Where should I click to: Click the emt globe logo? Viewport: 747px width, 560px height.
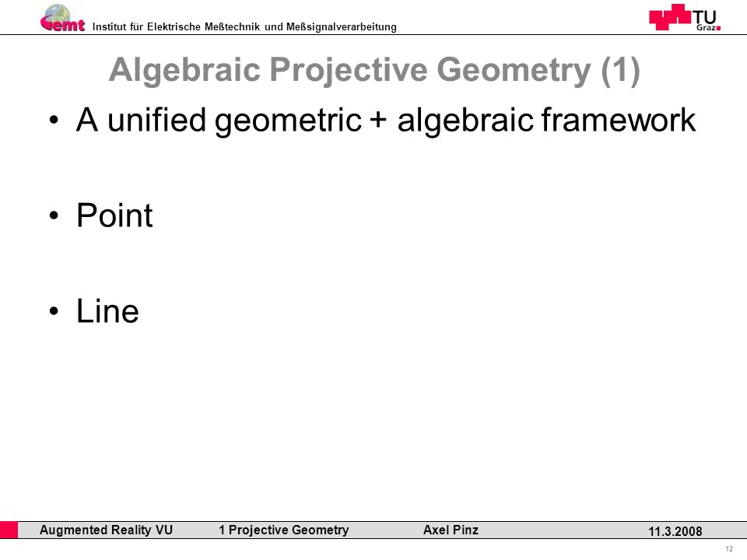[x=62, y=18]
